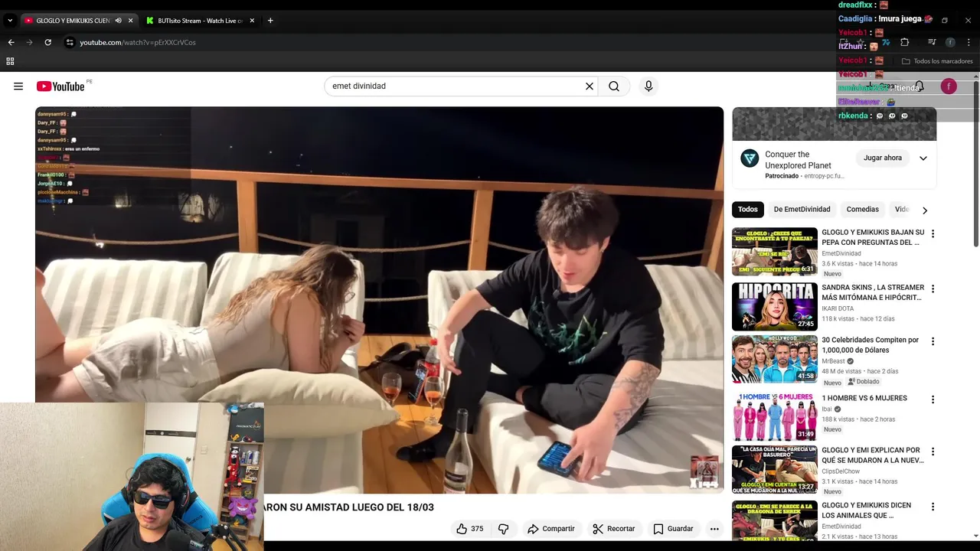
Task: Open title 30 Celebridades Compiten por 1,000,000
Action: tap(871, 345)
